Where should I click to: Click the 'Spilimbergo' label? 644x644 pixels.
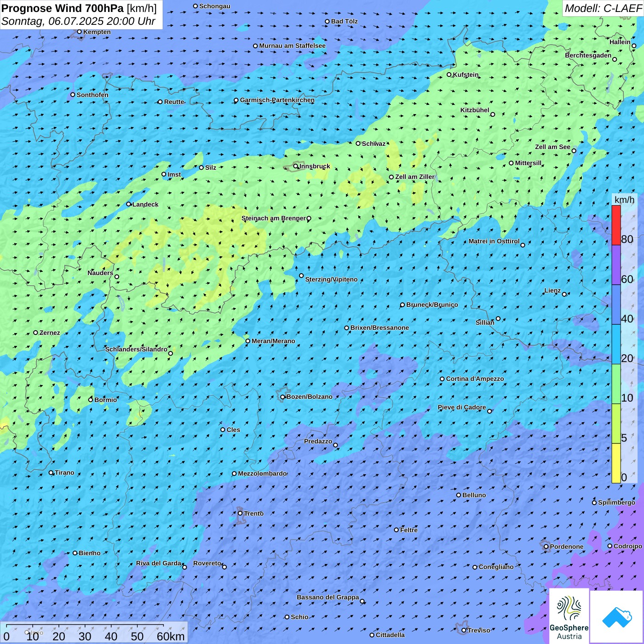(616, 502)
